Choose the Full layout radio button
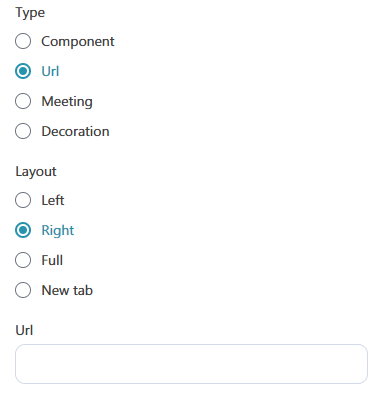 (x=23, y=260)
